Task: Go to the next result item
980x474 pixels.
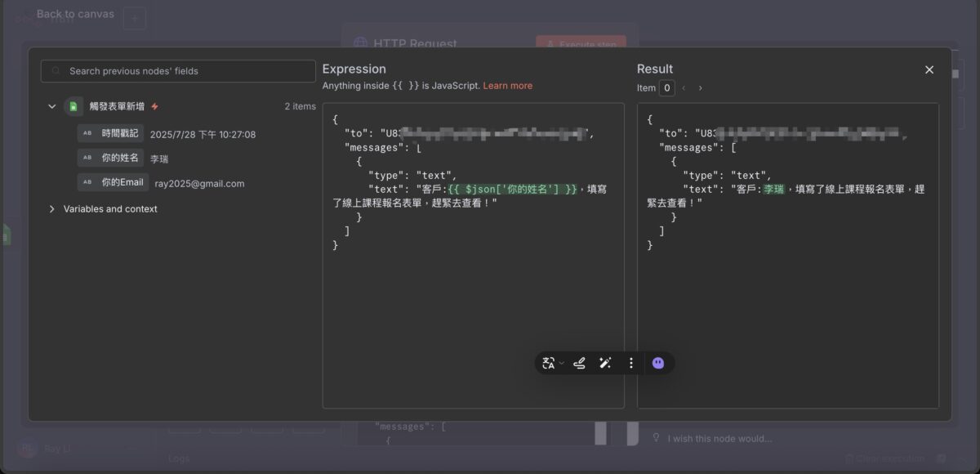Action: click(x=700, y=88)
